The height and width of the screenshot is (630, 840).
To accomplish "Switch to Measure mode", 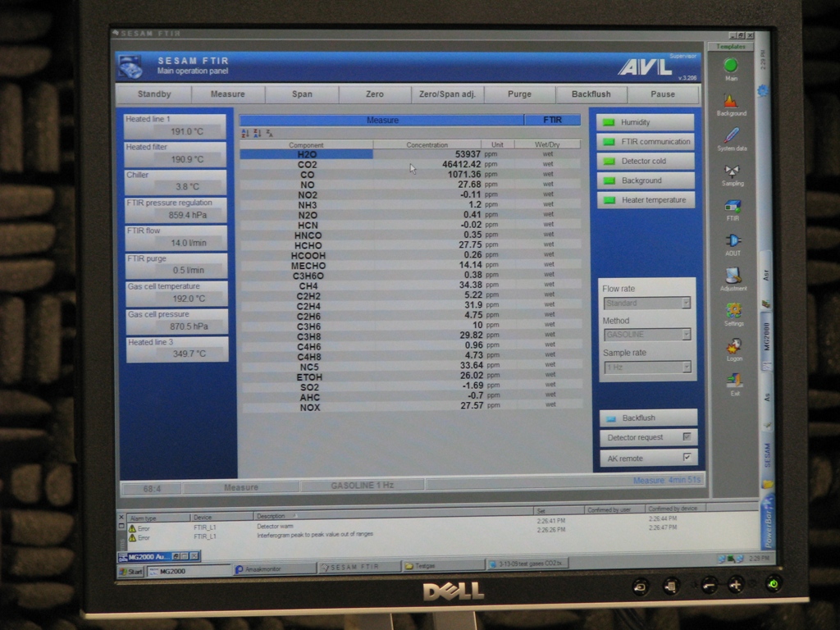I will click(228, 94).
